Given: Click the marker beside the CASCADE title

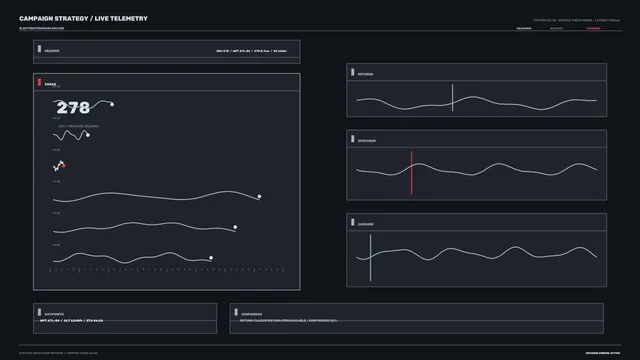Looking at the screenshot, I should tap(353, 222).
